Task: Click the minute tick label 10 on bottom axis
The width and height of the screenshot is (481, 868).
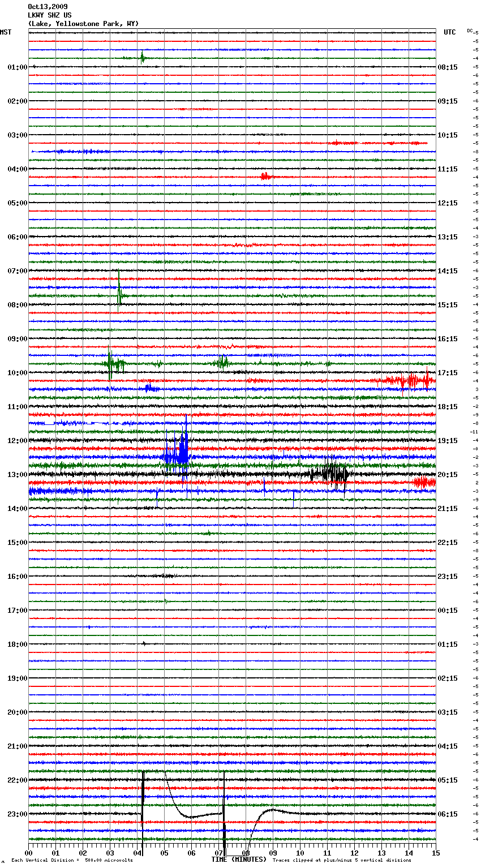Action: (300, 853)
